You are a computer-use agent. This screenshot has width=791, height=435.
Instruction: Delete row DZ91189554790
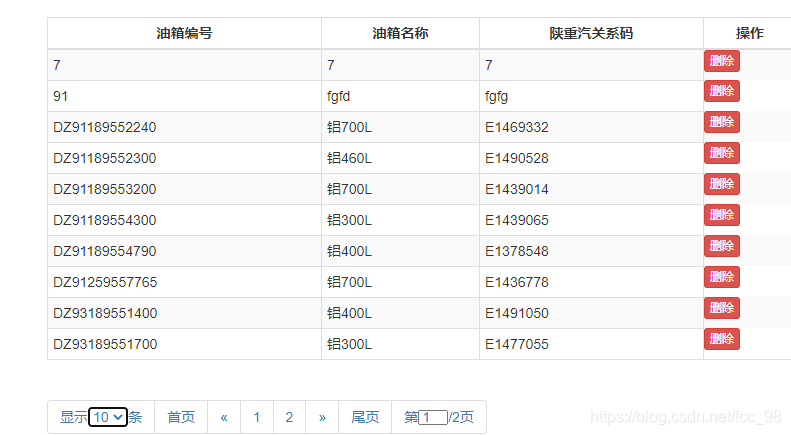click(x=721, y=247)
